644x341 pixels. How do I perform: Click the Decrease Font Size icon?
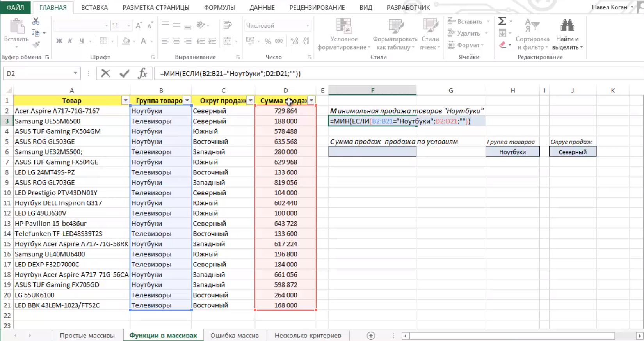150,26
